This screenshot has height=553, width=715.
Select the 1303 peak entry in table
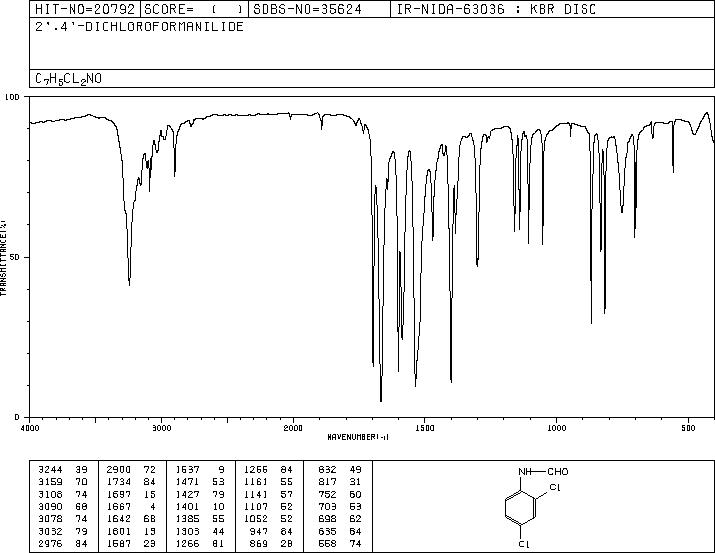200,532
